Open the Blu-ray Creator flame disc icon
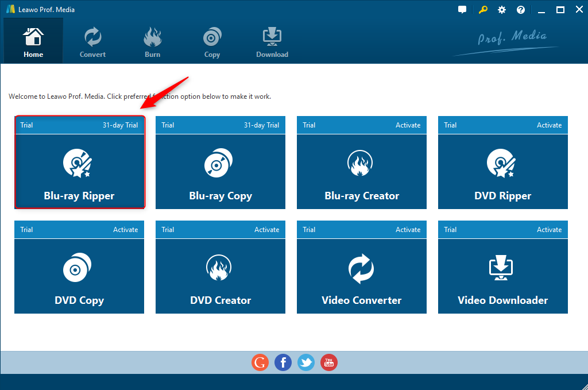Viewport: 588px width, 390px height. tap(362, 163)
